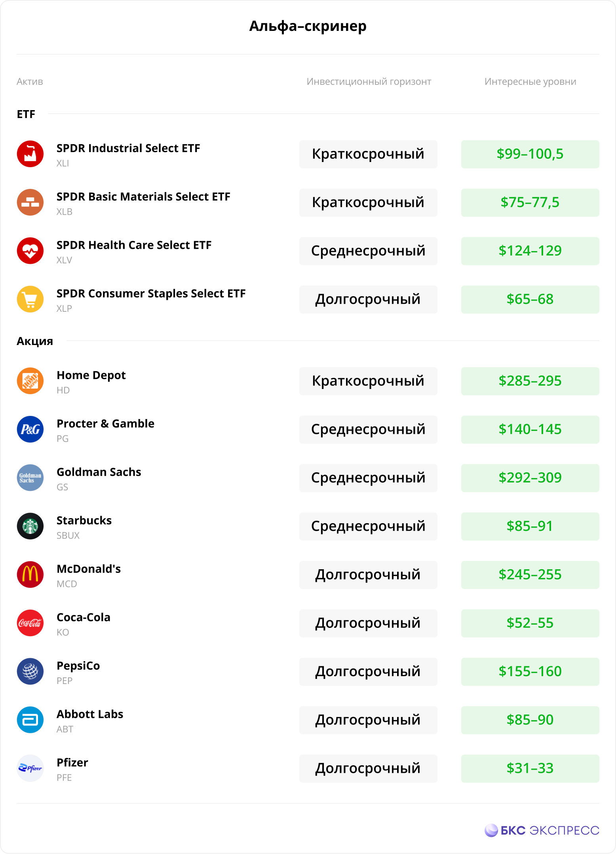
Task: Open the Pfizer stock name link
Action: [72, 762]
